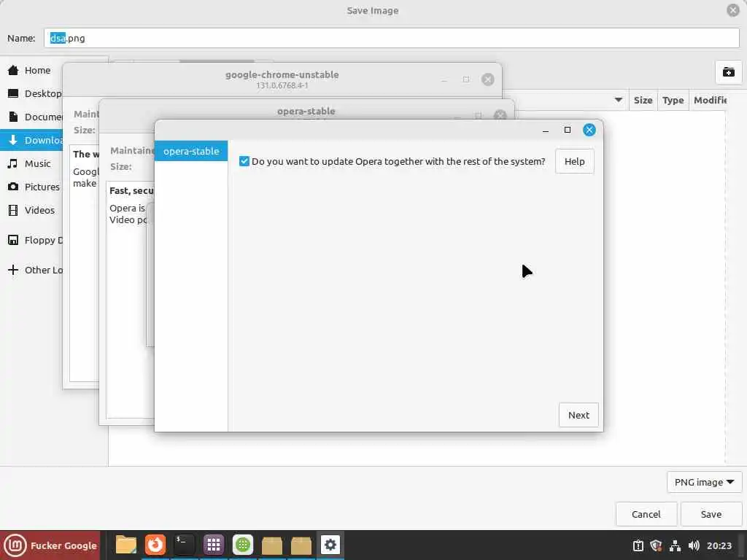Click Save in Save Image dialog
747x560 pixels.
[x=711, y=514]
